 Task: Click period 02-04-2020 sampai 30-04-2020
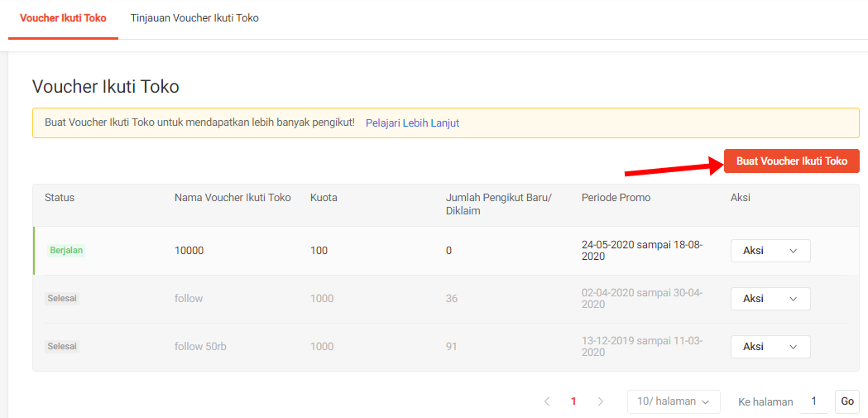[642, 299]
